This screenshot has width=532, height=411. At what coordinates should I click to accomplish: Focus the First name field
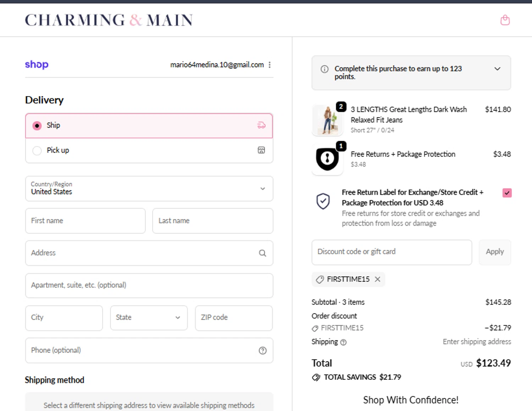[85, 221]
